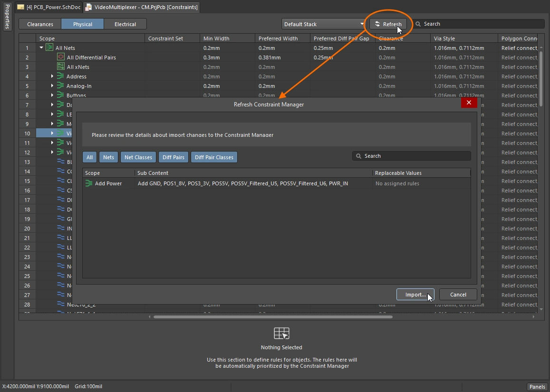Click the Import button

[x=415, y=295]
